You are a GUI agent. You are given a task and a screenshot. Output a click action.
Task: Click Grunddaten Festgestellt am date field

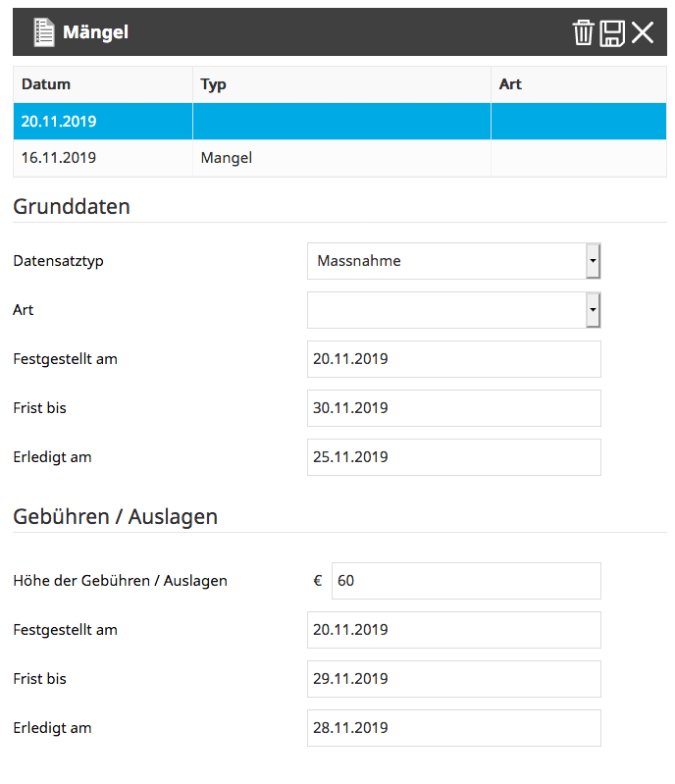pyautogui.click(x=453, y=359)
